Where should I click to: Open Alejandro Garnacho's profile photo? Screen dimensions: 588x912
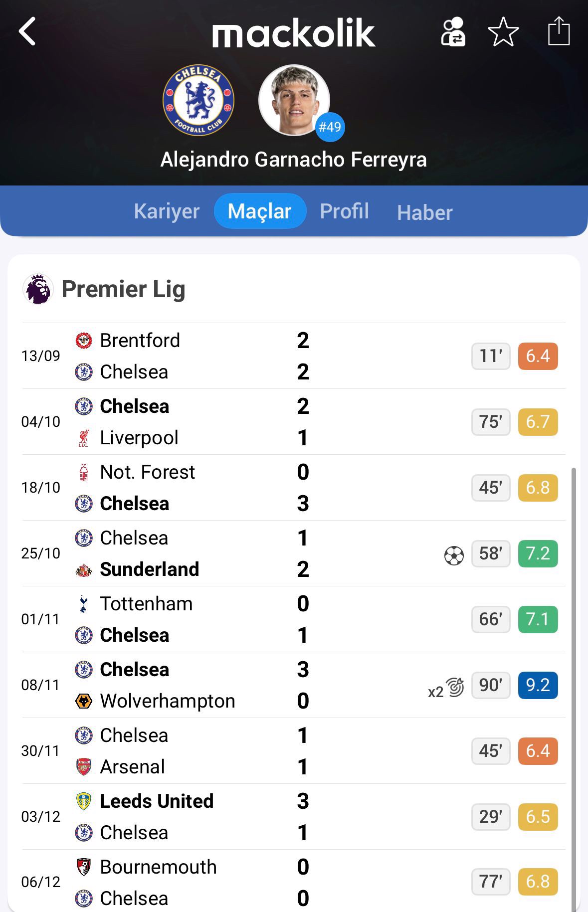point(294,100)
